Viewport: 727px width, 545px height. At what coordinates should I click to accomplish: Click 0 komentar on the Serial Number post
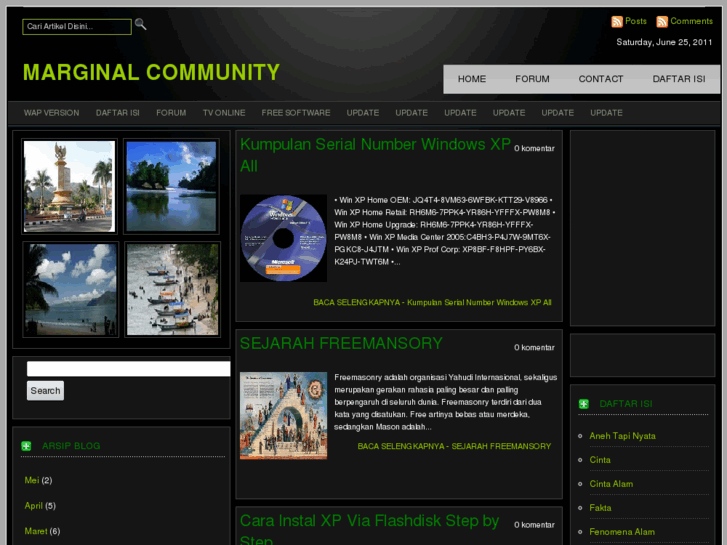coord(534,148)
